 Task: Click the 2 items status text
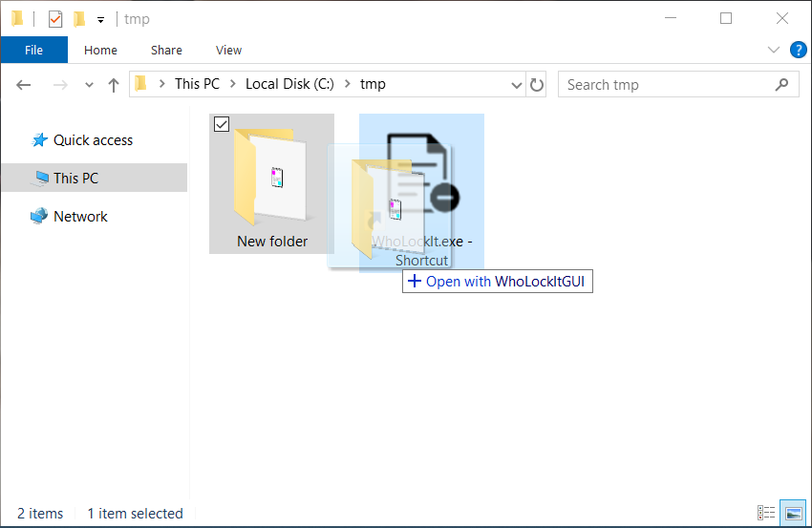click(40, 514)
